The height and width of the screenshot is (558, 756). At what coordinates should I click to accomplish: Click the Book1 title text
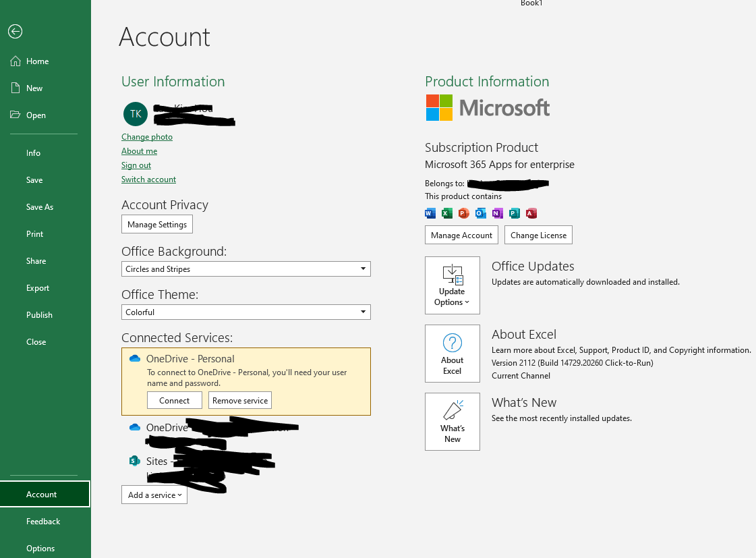click(x=531, y=3)
